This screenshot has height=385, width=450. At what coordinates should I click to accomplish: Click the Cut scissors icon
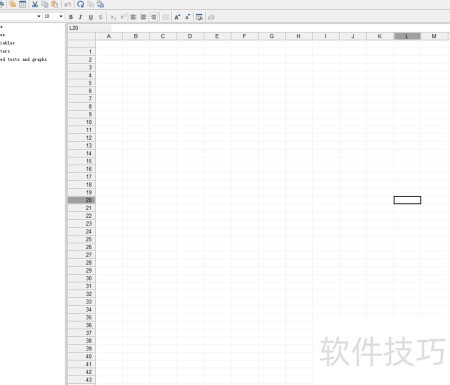pyautogui.click(x=35, y=4)
